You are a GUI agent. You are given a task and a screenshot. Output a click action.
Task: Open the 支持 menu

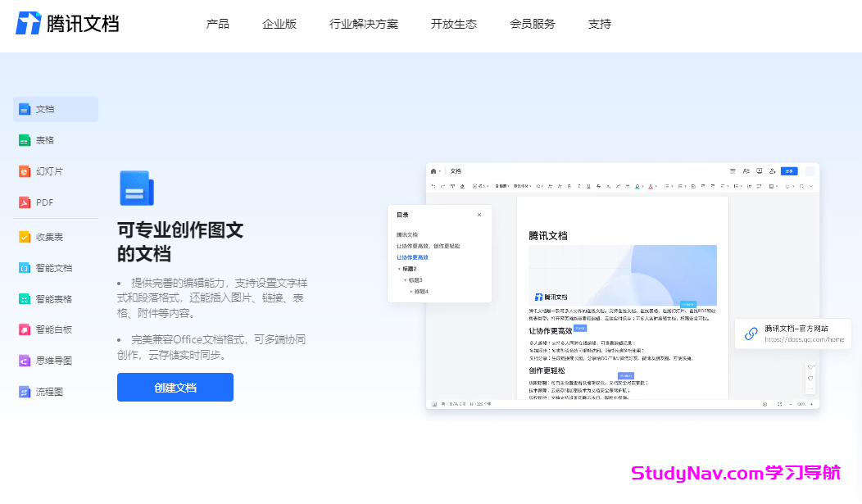pyautogui.click(x=599, y=24)
